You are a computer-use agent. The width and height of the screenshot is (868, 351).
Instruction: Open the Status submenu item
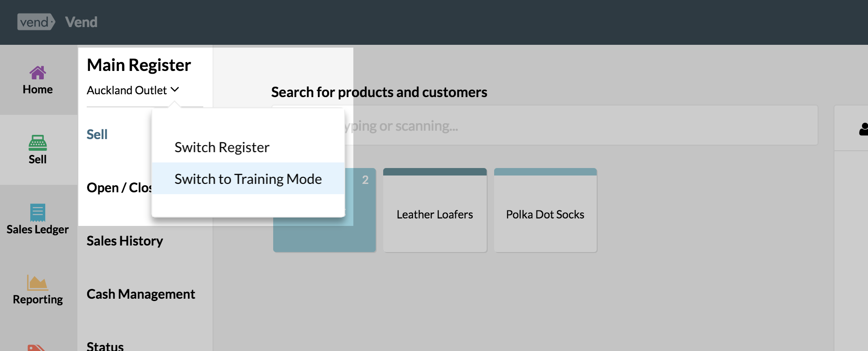(x=105, y=346)
